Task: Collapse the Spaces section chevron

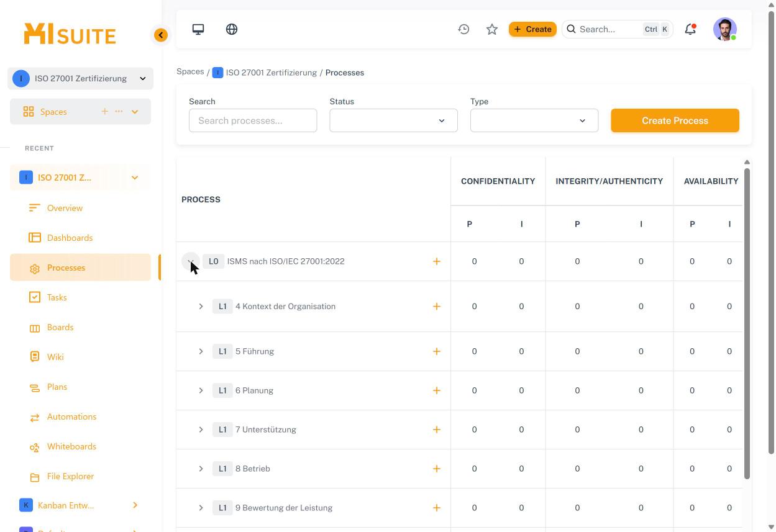Action: coord(135,112)
